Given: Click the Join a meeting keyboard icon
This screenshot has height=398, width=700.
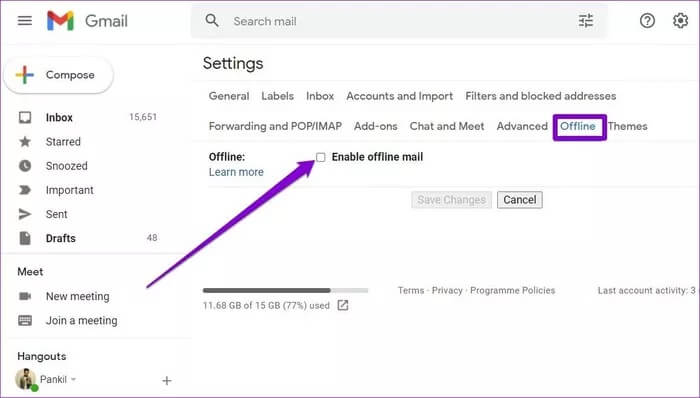Looking at the screenshot, I should (x=25, y=320).
